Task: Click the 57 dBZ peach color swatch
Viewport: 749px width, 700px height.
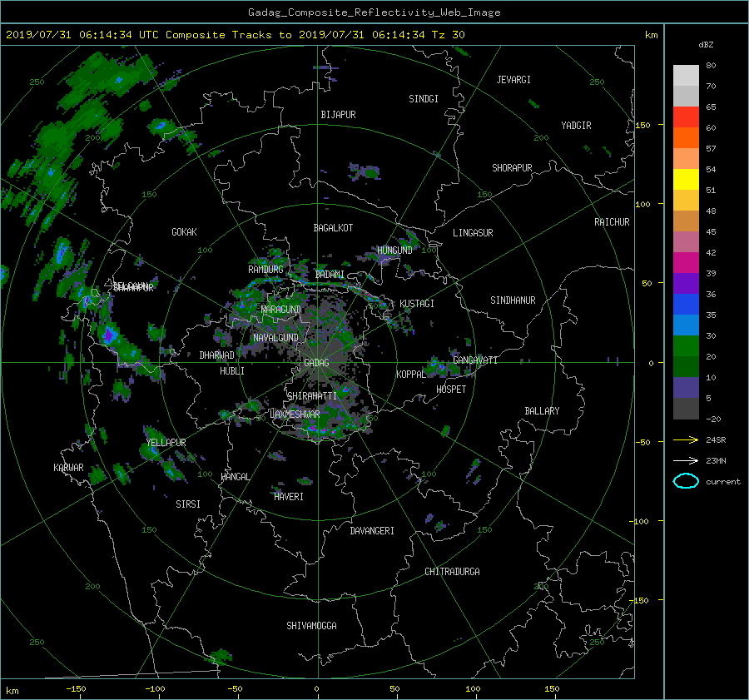Action: 686,158
